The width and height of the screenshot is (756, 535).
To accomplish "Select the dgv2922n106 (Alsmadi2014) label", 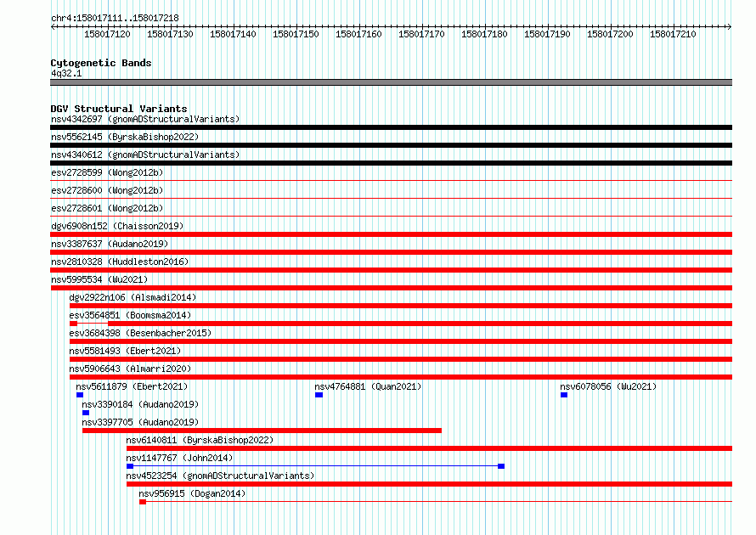I will 133,297.
